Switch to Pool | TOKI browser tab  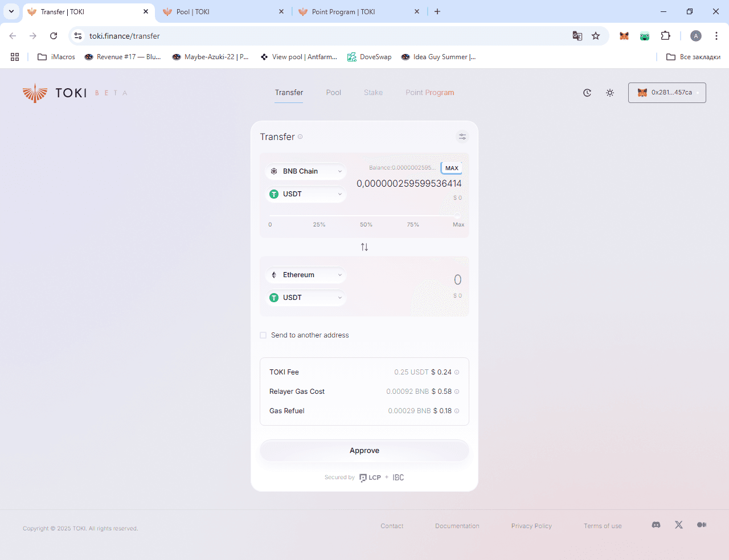[222, 12]
